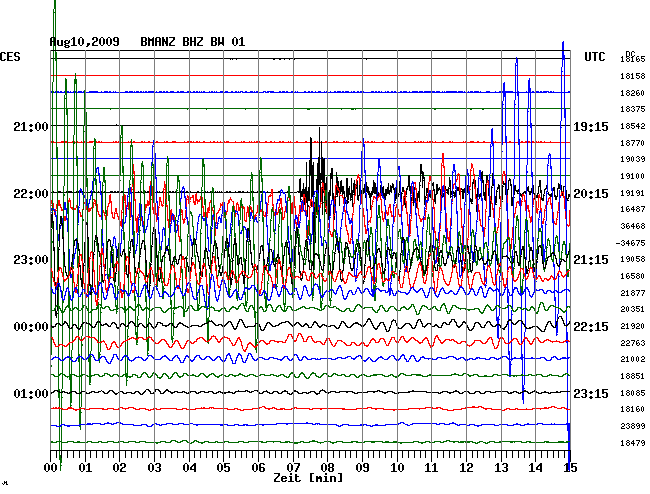Click the DC value "18260"

pos(633,93)
